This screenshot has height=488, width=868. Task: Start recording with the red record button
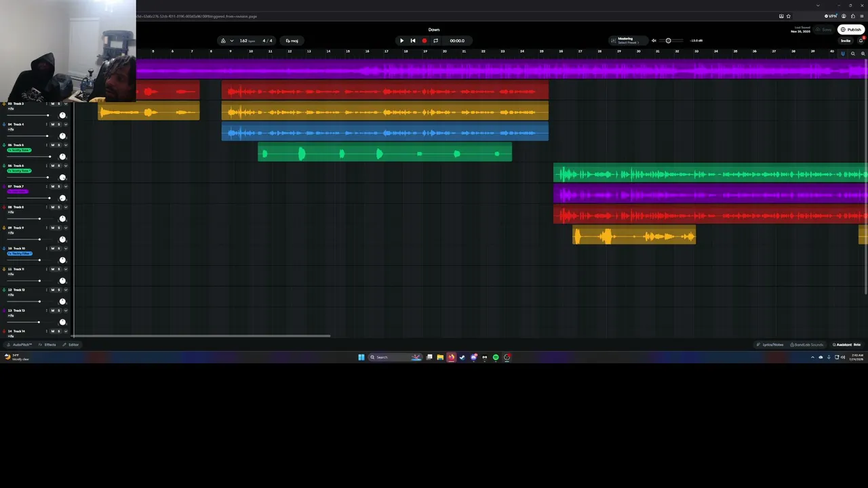pyautogui.click(x=425, y=41)
